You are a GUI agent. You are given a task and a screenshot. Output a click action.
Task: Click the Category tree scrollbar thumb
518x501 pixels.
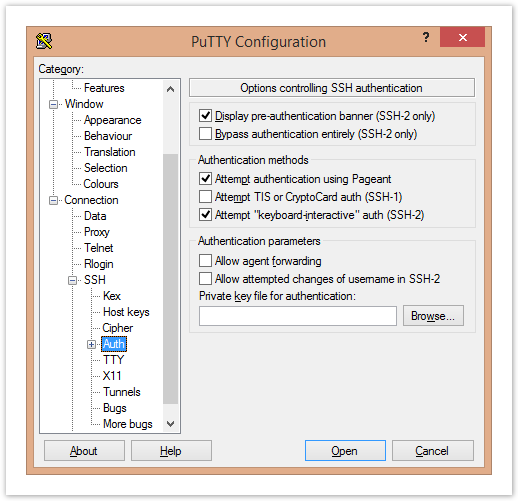coord(170,279)
